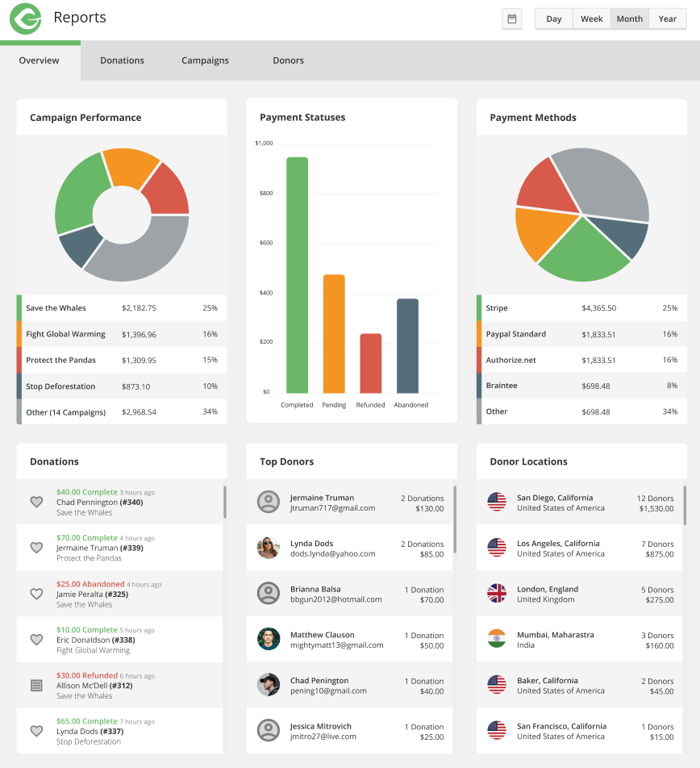Open the calendar date picker

pyautogui.click(x=512, y=19)
